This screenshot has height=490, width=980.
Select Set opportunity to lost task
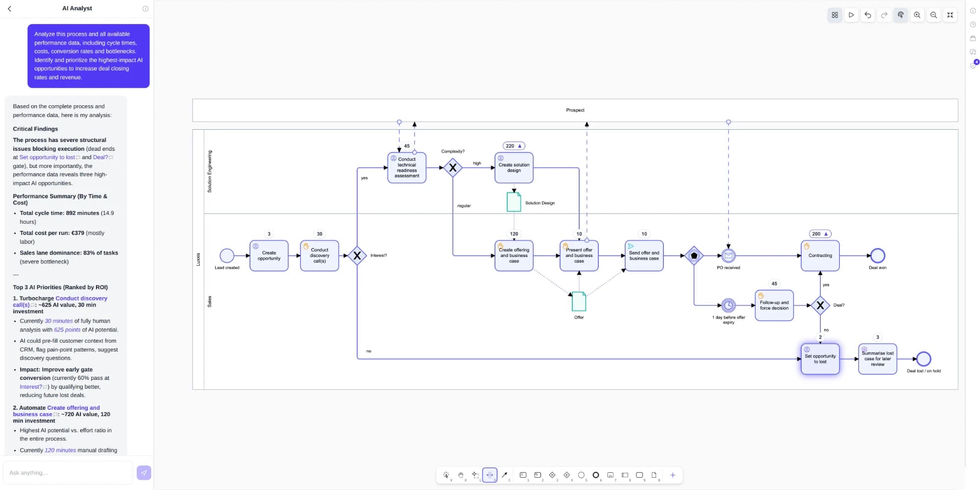tap(820, 359)
